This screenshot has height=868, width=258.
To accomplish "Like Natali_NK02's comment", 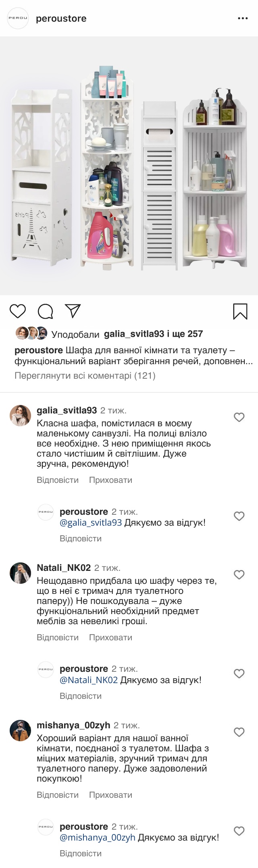I will (239, 574).
